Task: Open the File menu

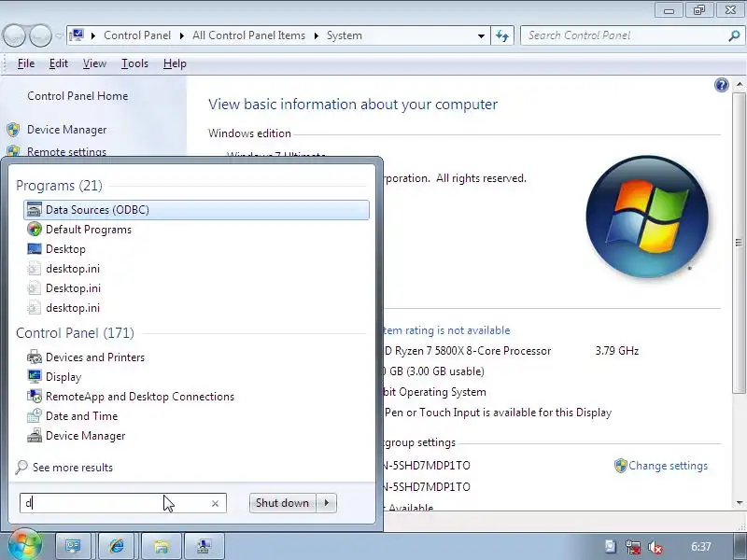Action: click(x=26, y=63)
